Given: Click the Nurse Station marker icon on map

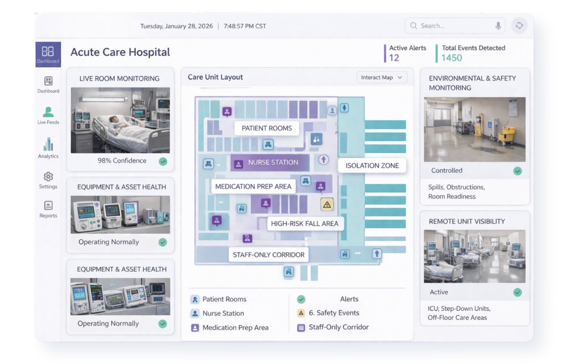Looking at the screenshot, I should click(238, 164).
